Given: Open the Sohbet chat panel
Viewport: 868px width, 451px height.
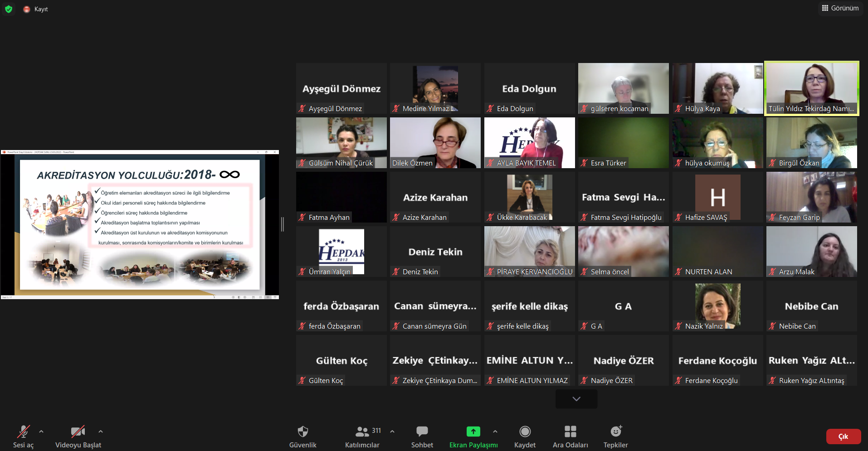Looking at the screenshot, I should (422, 432).
